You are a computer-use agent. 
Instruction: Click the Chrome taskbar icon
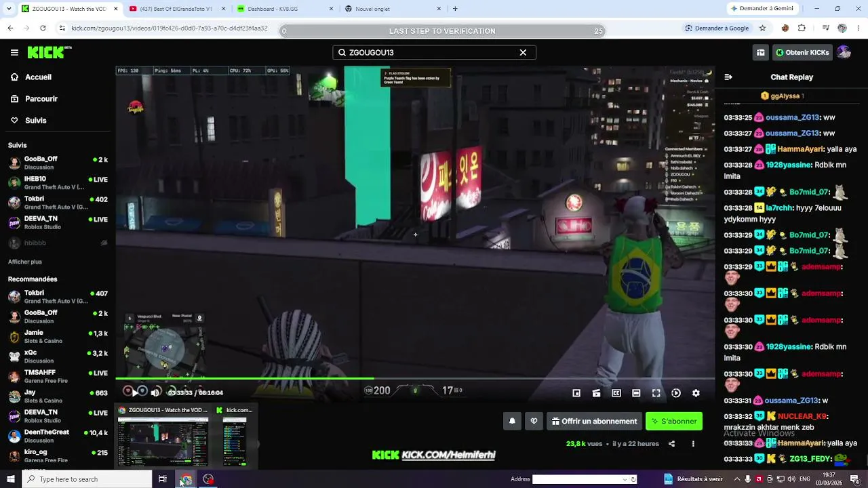click(x=185, y=479)
